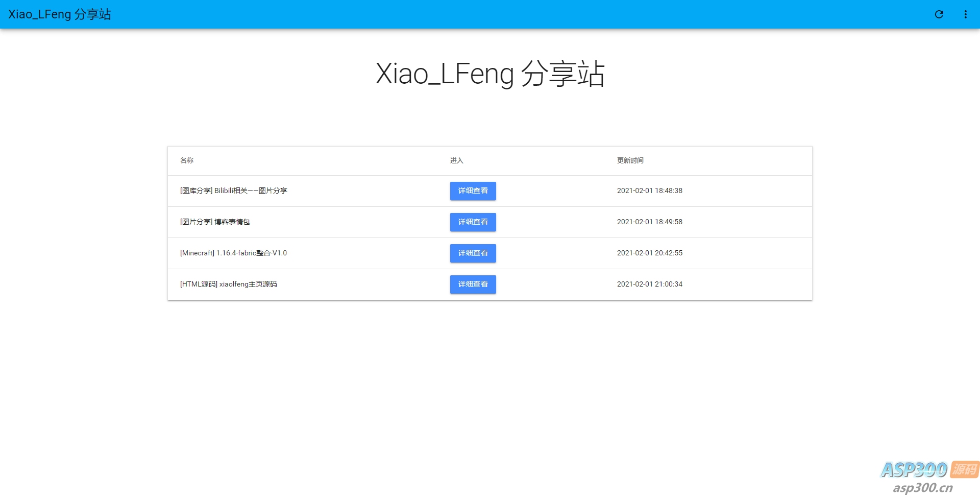Click the timestamp 2021-02-01 21:00:34
This screenshot has height=499, width=980.
click(x=650, y=284)
